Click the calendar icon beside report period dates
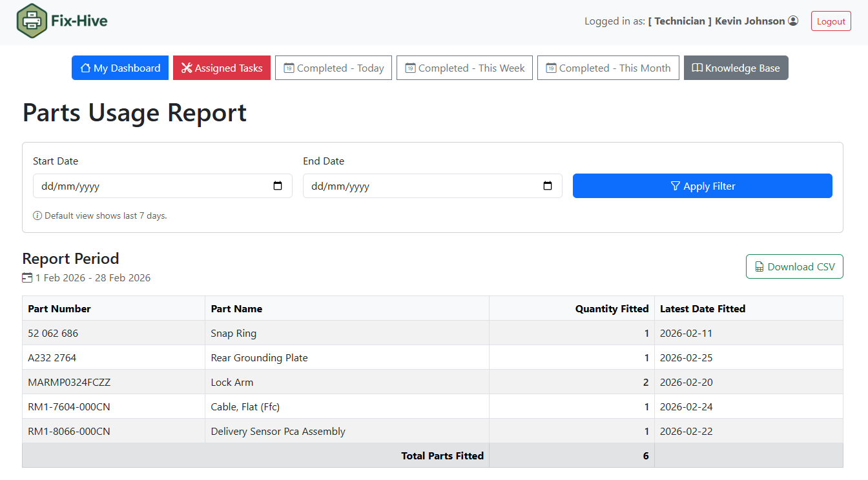Image resolution: width=868 pixels, height=480 pixels. coord(27,278)
